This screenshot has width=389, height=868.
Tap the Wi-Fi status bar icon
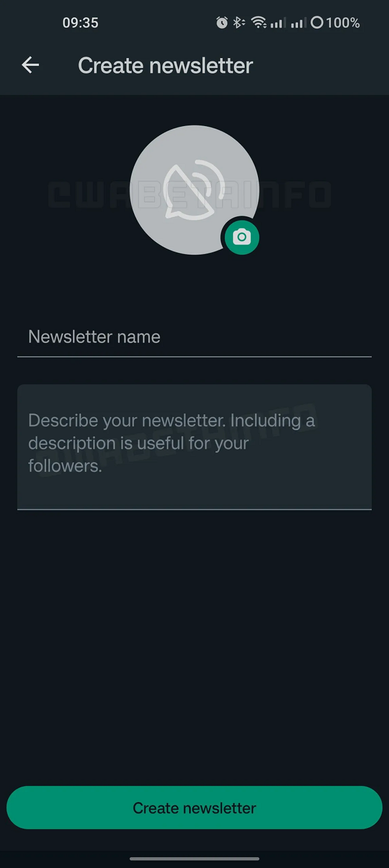coord(259,23)
